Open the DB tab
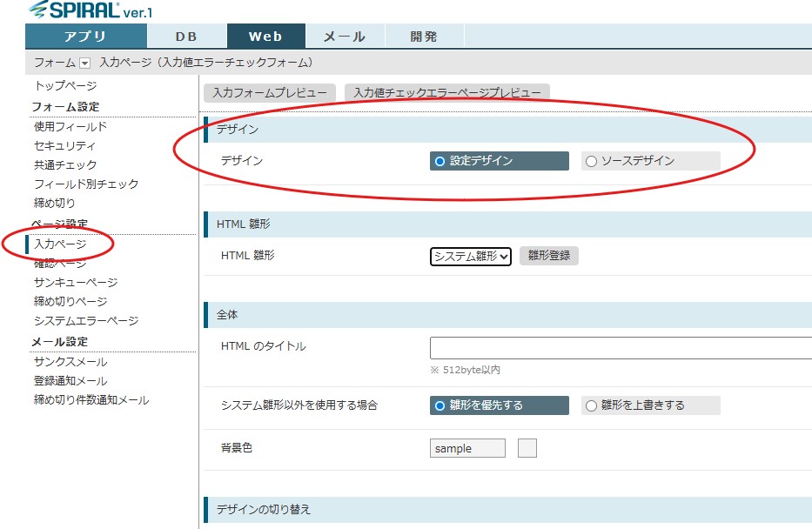Viewport: 812px width, 529px height. point(186,37)
